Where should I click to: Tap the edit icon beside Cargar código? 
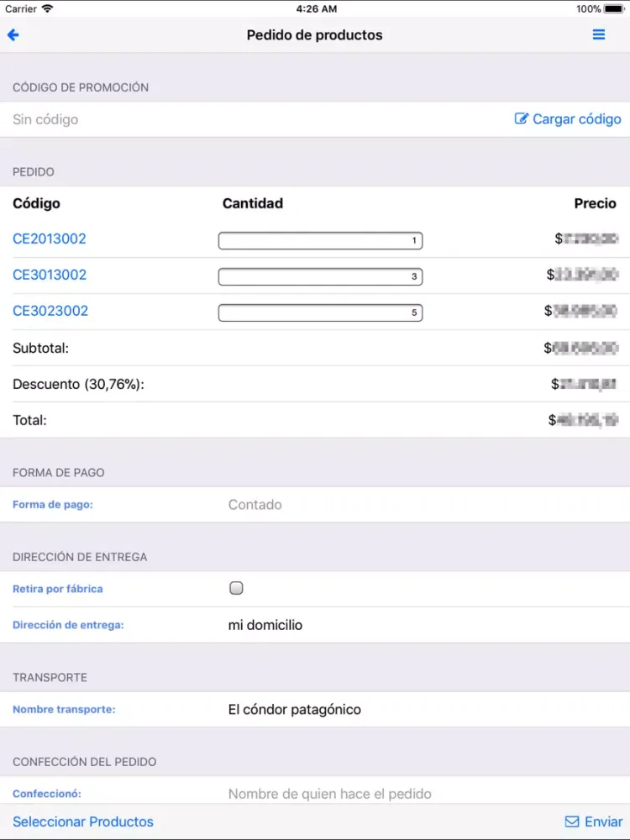[x=521, y=118]
